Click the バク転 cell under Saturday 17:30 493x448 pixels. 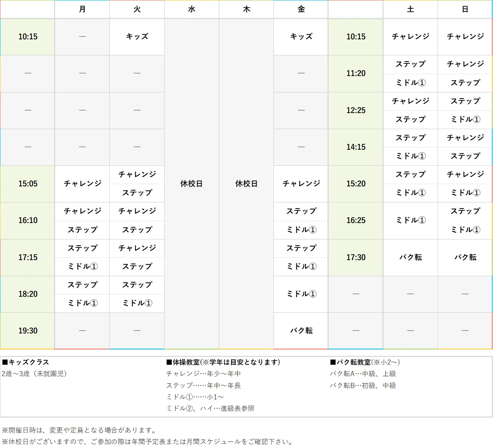[x=410, y=257]
